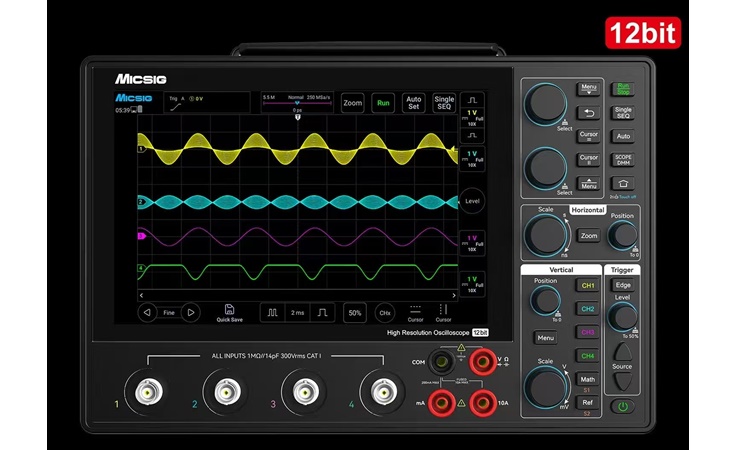Hit the back-arrow return key
This screenshot has height=450, width=735.
click(589, 113)
